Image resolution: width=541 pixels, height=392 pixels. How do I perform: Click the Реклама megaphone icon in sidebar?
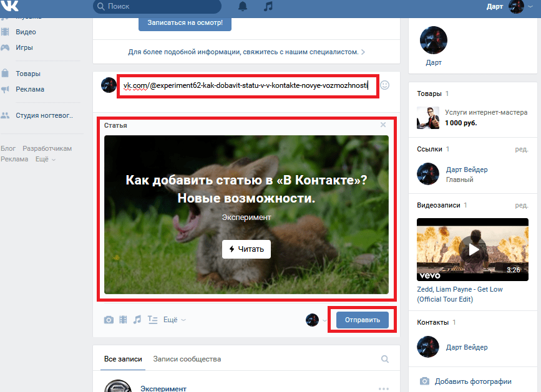coord(5,90)
